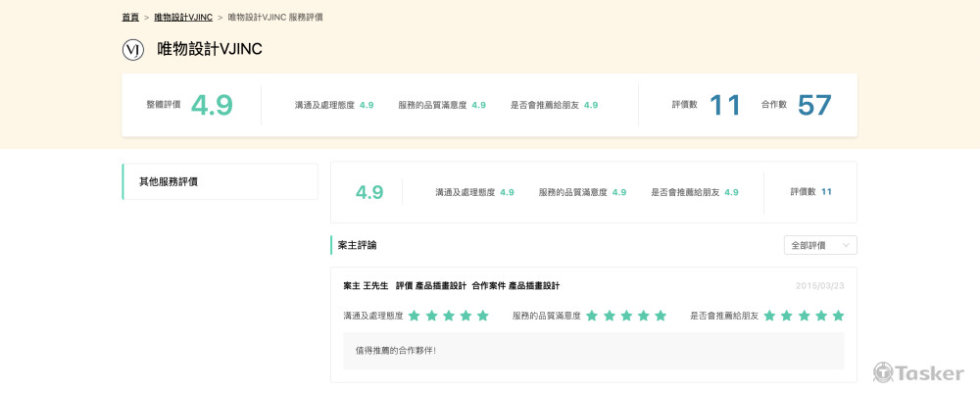
Task: Click the VJ circular logo icon
Action: tap(133, 49)
